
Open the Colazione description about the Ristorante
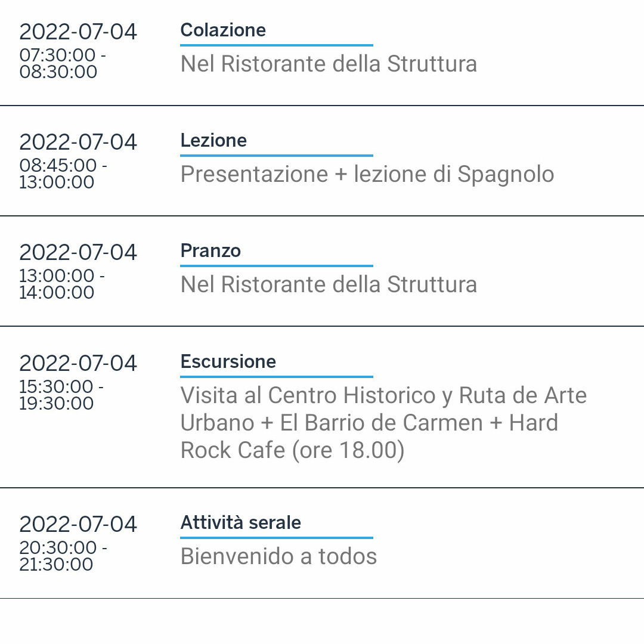(329, 64)
